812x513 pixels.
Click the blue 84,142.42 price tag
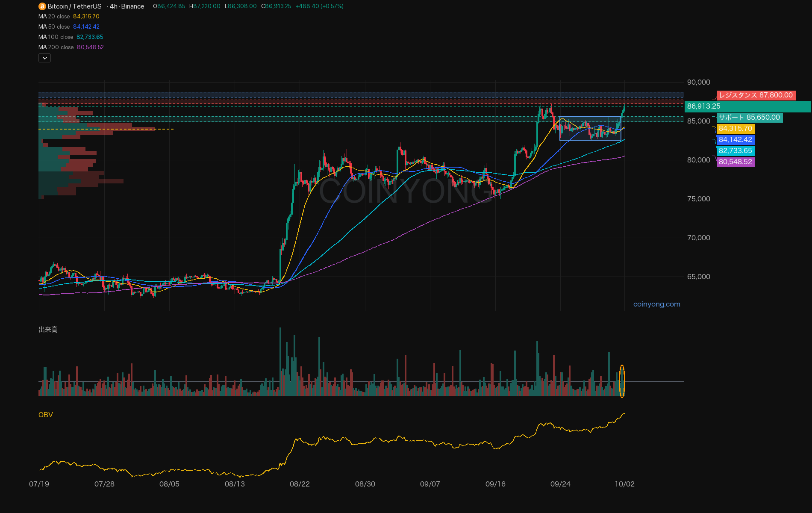click(x=736, y=140)
